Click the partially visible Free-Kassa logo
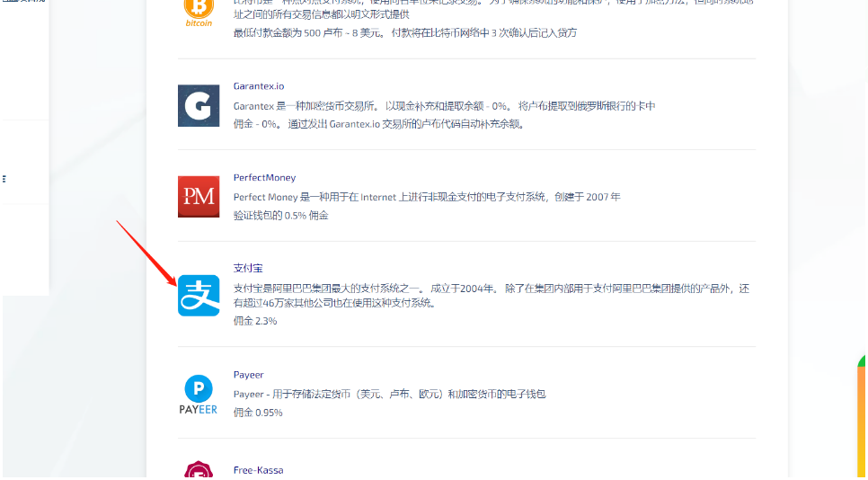 (x=199, y=470)
